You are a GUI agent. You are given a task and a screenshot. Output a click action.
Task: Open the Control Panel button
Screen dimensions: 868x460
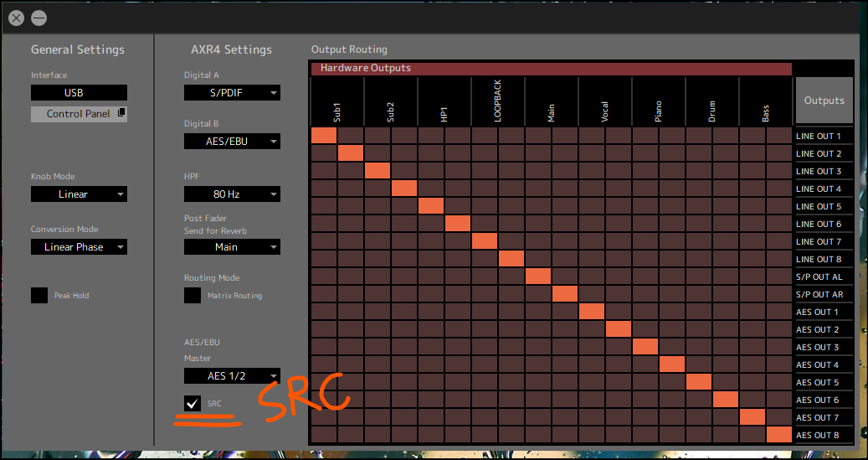point(79,114)
